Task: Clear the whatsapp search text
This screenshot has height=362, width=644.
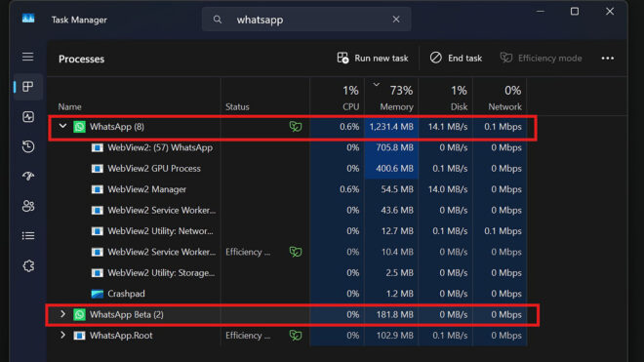Action: click(396, 20)
